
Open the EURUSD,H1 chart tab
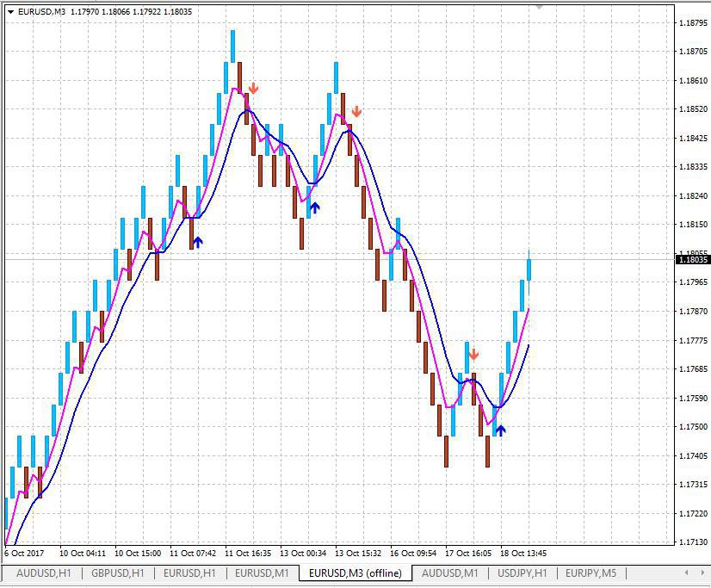click(189, 573)
